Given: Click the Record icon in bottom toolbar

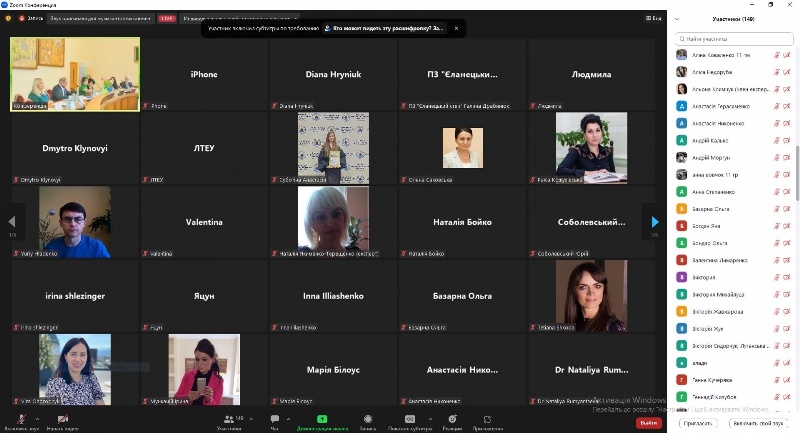Looking at the screenshot, I should tap(368, 419).
